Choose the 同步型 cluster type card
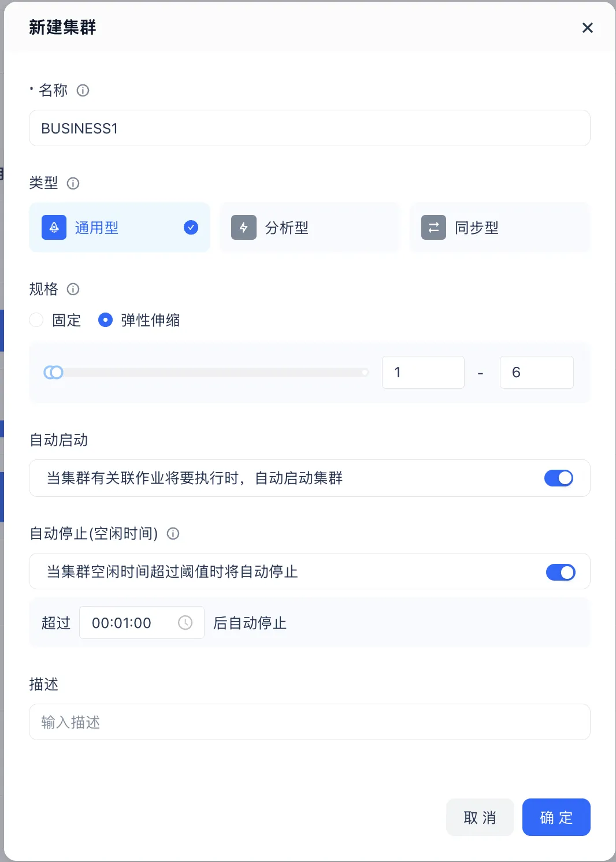The height and width of the screenshot is (862, 616). (499, 228)
